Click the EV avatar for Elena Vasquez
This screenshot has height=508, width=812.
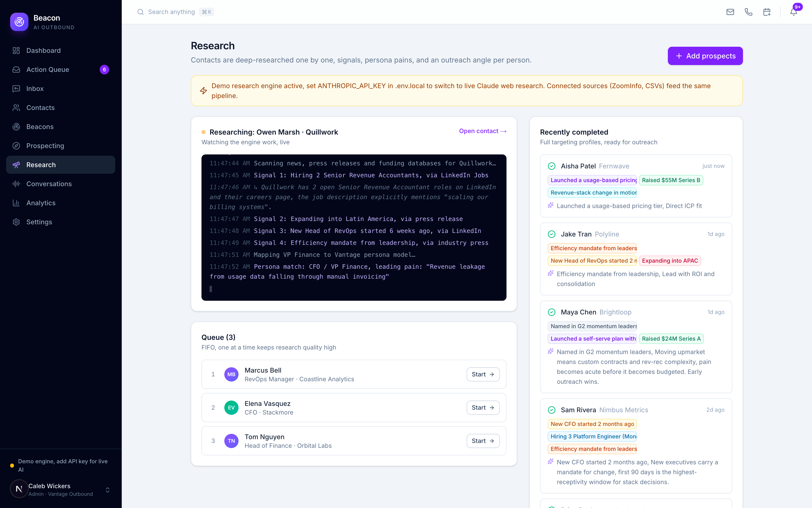coord(231,407)
